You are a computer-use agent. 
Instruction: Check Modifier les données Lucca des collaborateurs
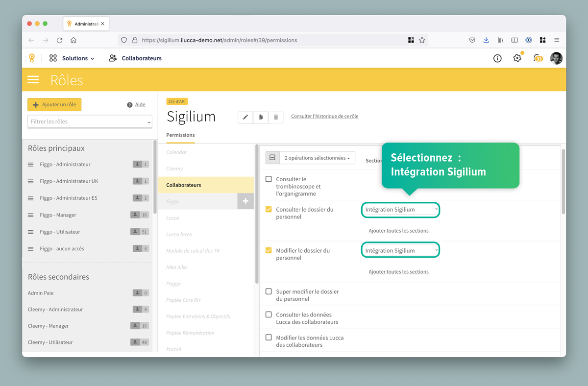pyautogui.click(x=269, y=338)
